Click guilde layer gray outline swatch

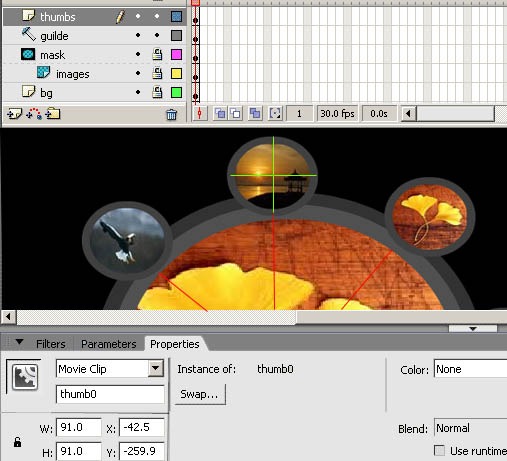[x=176, y=35]
